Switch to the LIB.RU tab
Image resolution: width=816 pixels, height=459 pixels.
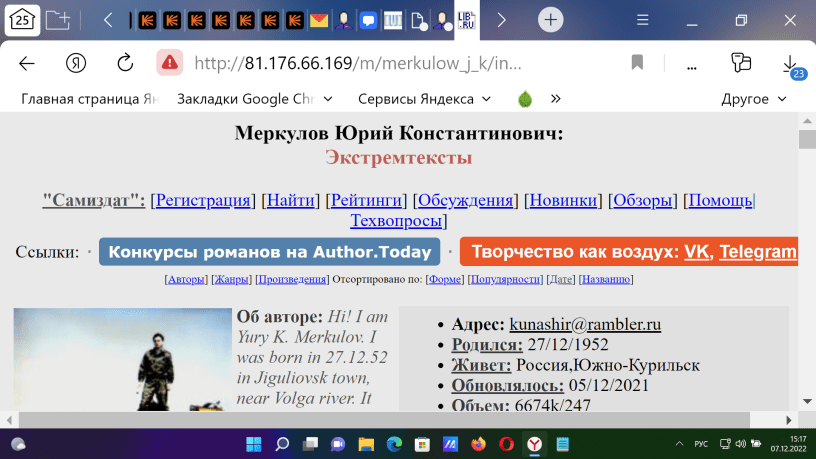pyautogui.click(x=464, y=20)
